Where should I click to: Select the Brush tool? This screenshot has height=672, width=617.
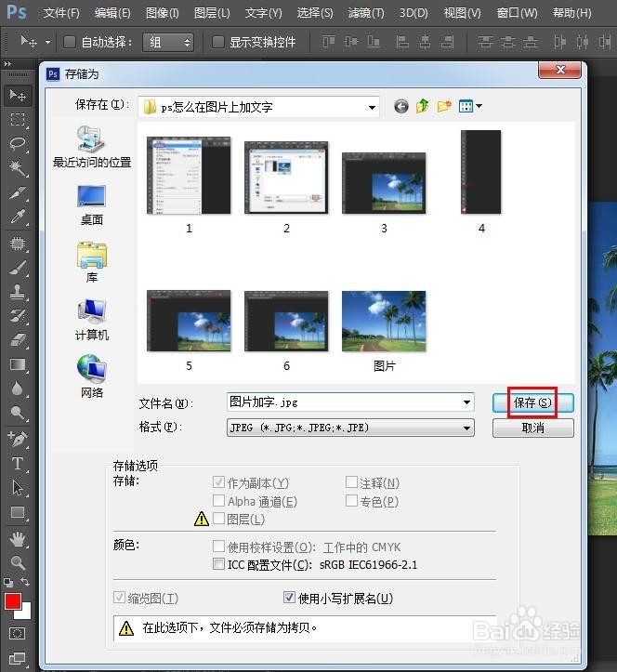pos(18,268)
